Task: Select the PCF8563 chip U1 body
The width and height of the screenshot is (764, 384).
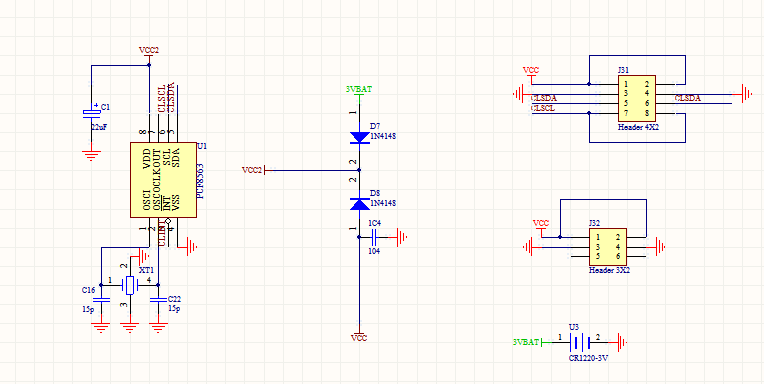Action: coord(163,180)
